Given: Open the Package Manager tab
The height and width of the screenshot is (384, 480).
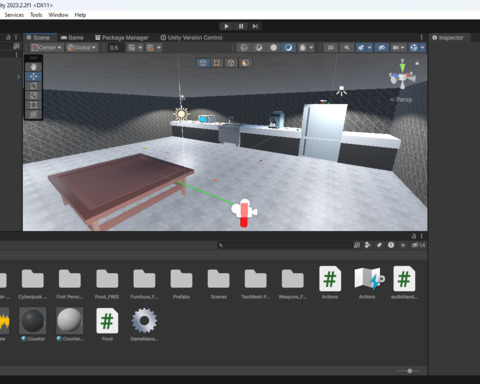Looking at the screenshot, I should [122, 38].
